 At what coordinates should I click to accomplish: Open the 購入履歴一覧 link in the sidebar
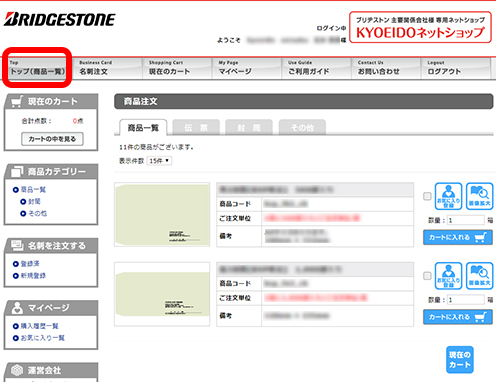(x=39, y=326)
